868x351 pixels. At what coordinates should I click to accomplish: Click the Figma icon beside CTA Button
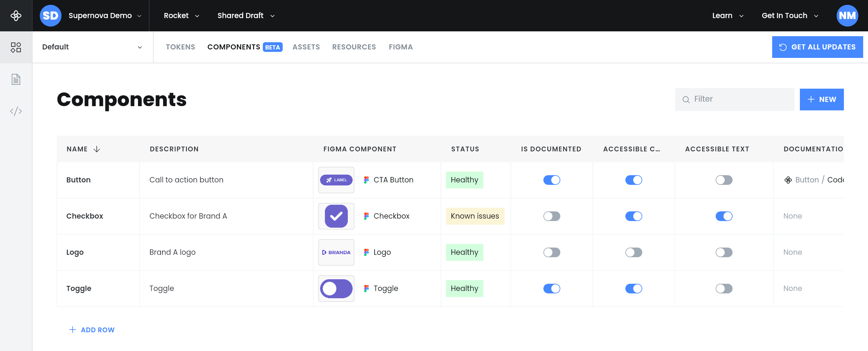click(x=366, y=180)
